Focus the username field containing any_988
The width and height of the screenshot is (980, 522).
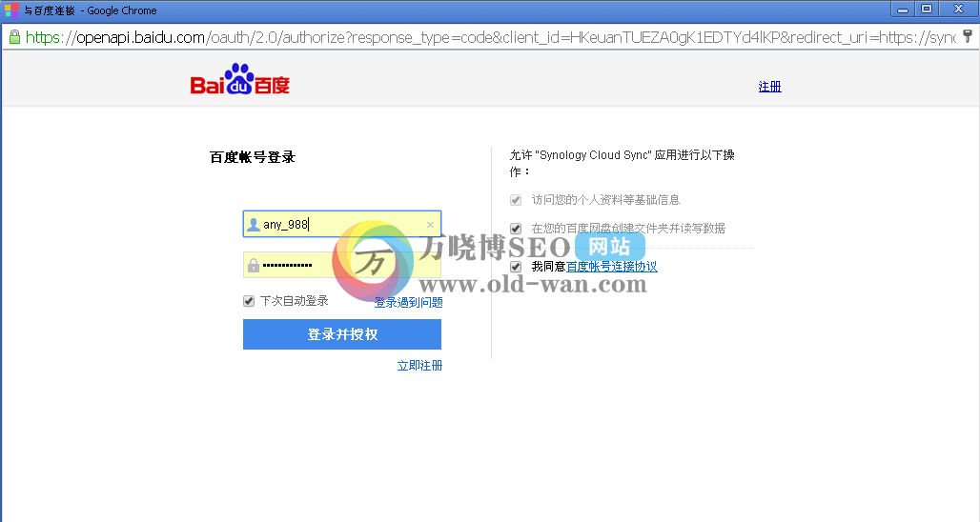(342, 224)
